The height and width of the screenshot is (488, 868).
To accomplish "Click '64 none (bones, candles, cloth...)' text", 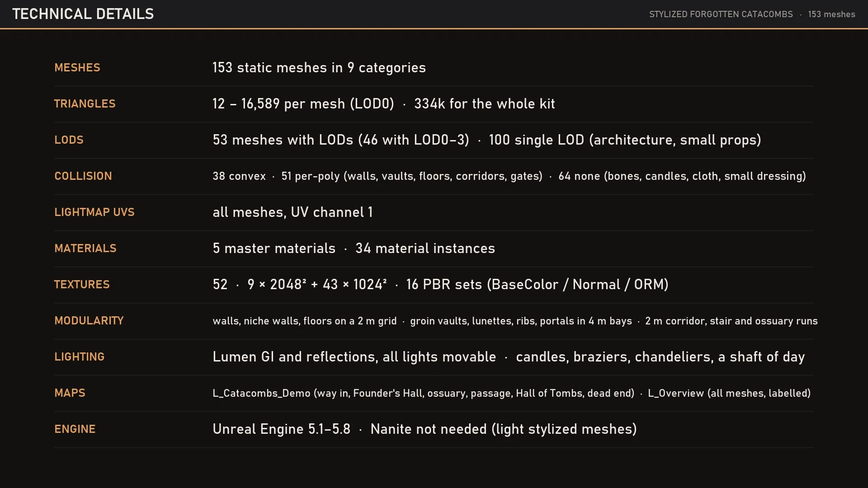I will point(682,176).
